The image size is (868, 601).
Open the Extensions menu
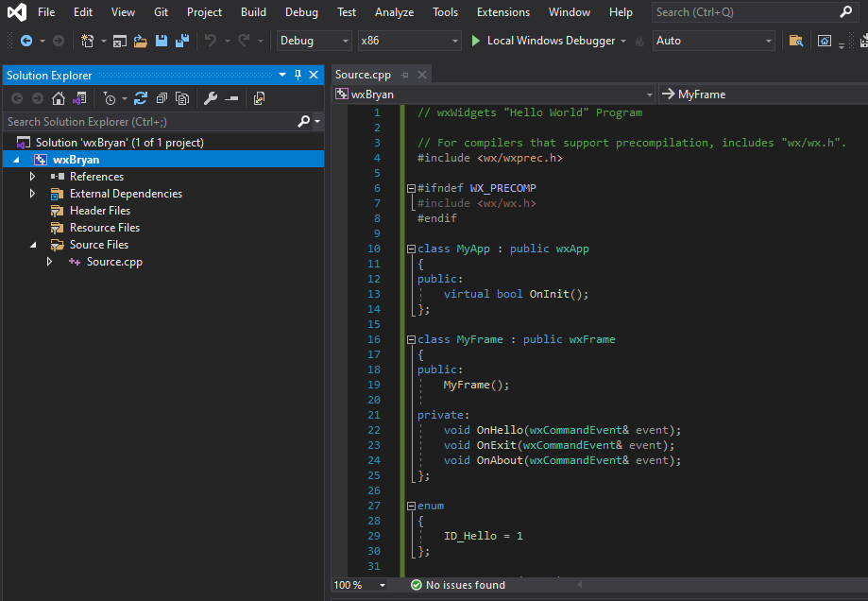coord(503,11)
